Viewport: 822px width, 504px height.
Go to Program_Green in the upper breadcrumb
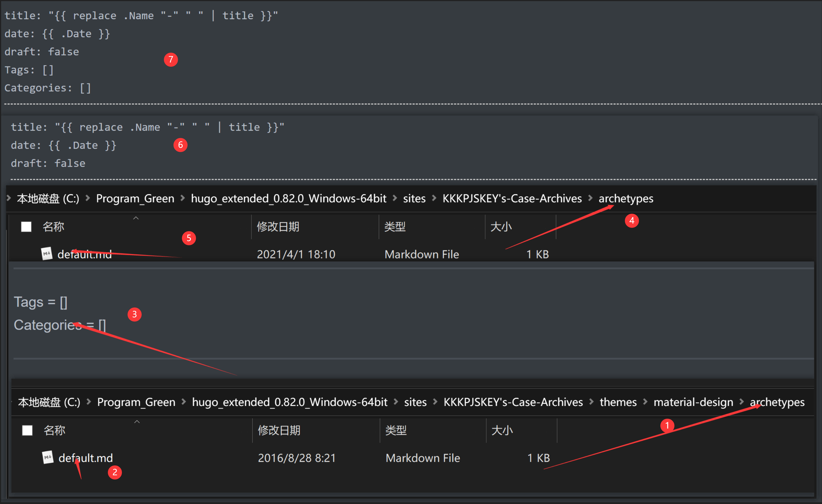(x=135, y=199)
